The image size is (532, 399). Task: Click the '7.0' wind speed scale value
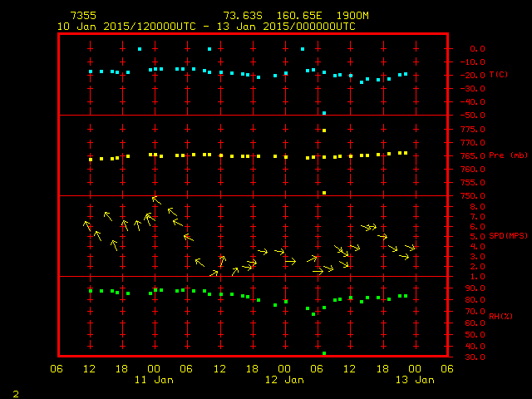[x=477, y=216]
